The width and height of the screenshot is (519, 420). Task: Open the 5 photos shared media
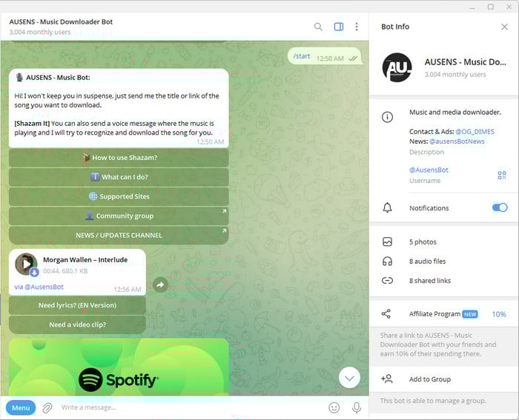point(443,241)
